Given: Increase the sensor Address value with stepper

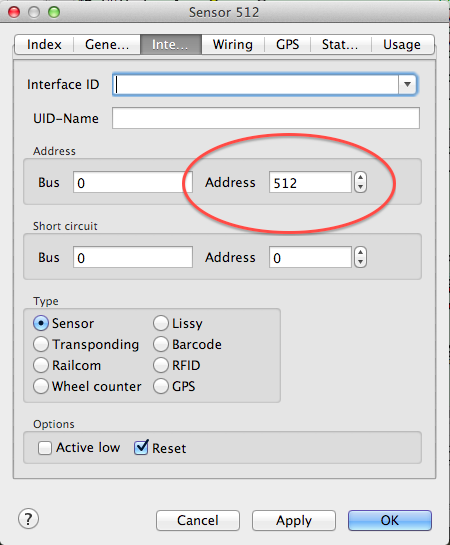Looking at the screenshot, I should tap(360, 178).
